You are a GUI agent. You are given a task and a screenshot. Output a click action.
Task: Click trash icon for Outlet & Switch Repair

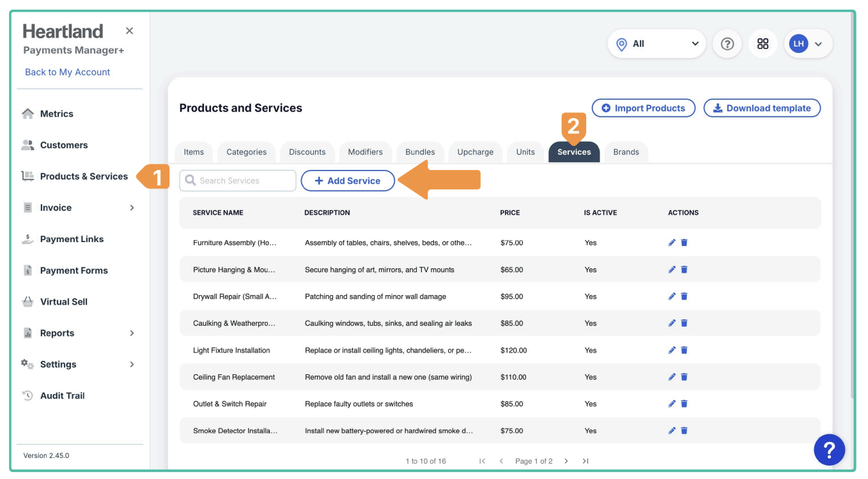pos(684,404)
